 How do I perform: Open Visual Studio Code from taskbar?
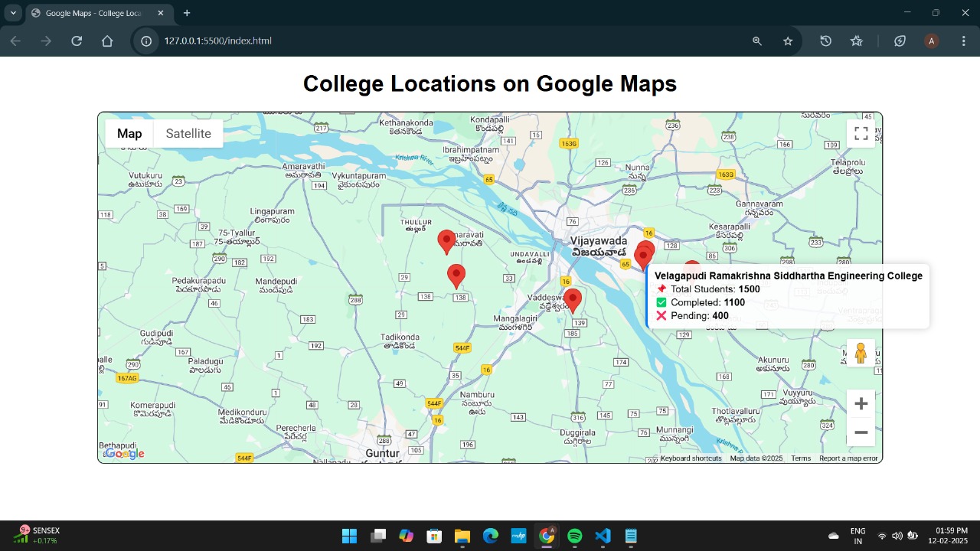pos(603,536)
